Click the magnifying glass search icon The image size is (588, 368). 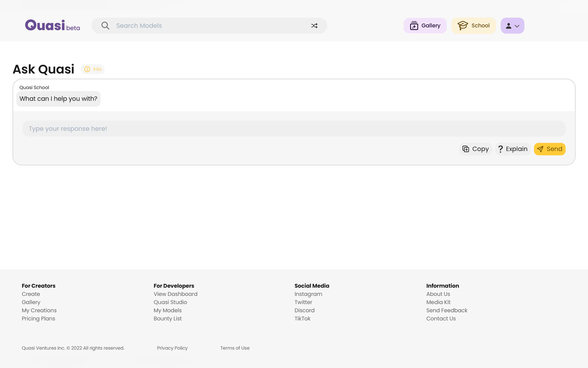pos(105,25)
